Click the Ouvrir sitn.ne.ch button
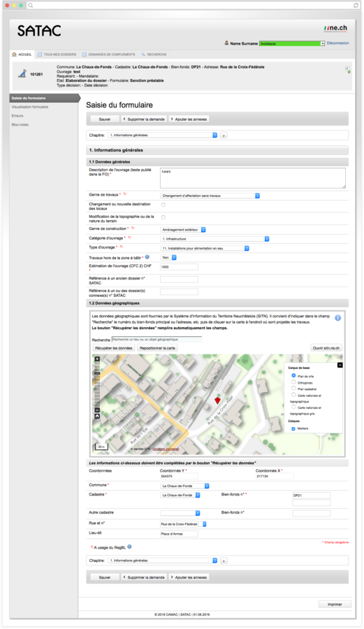 [326, 348]
